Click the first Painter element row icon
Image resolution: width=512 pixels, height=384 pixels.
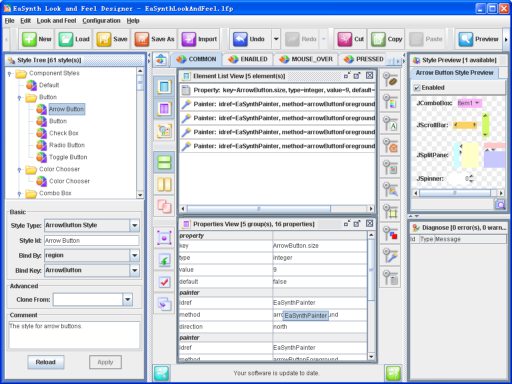[x=186, y=104]
